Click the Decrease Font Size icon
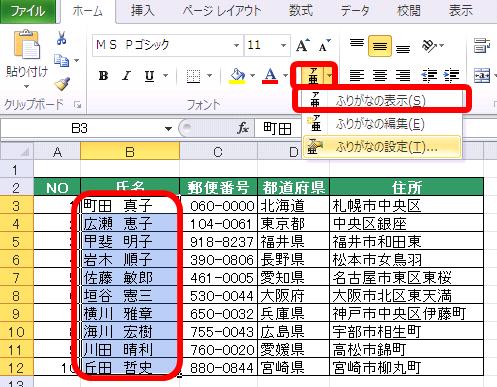 (x=324, y=45)
